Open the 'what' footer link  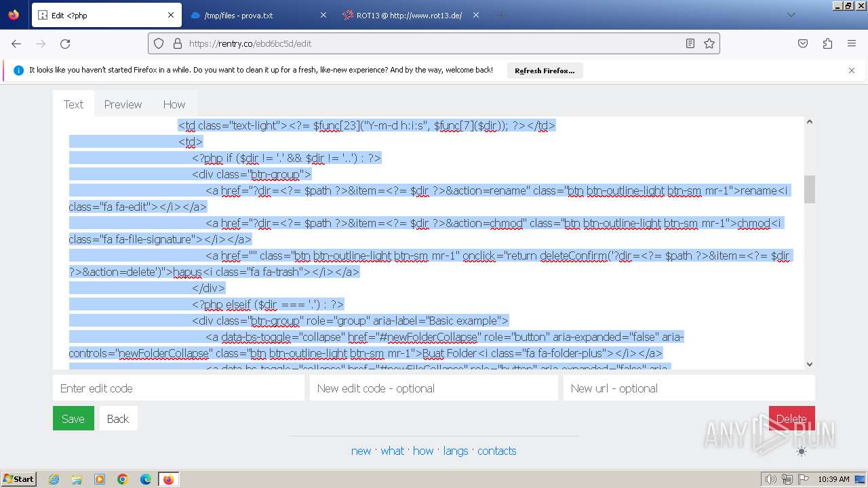click(x=392, y=451)
